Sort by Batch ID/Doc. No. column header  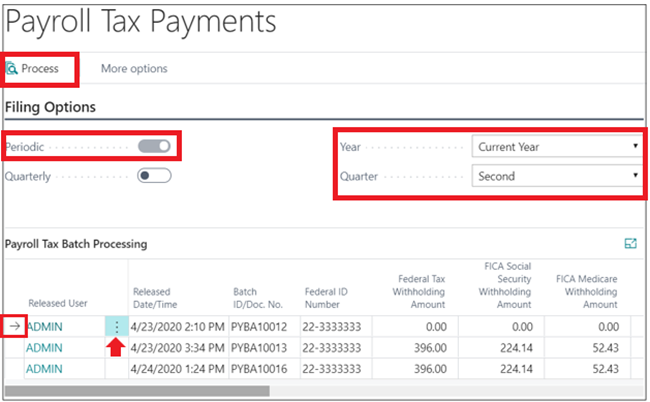click(258, 298)
